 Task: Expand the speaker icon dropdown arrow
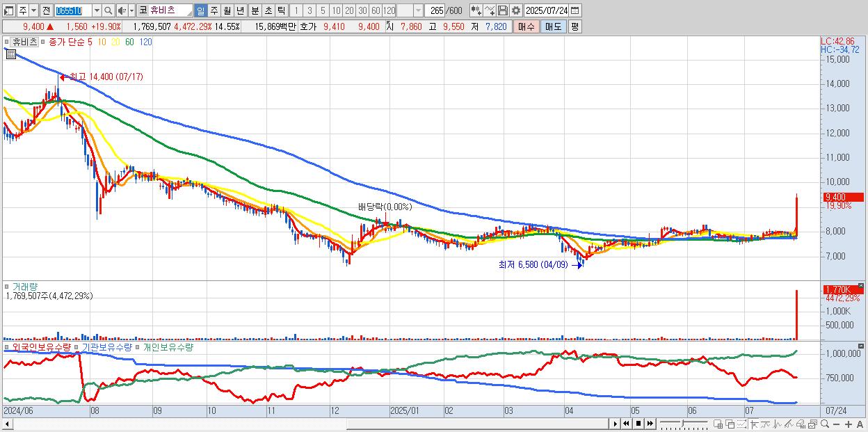(131, 10)
